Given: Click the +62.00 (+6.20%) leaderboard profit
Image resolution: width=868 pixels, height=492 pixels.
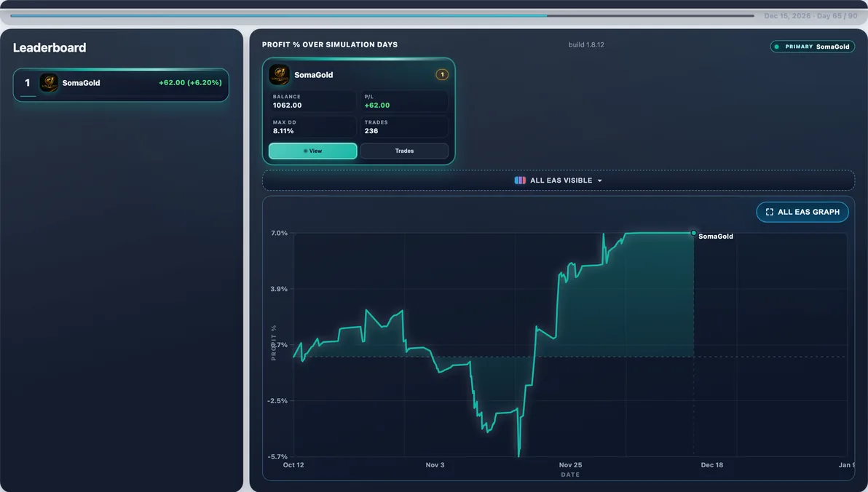Looking at the screenshot, I should [191, 82].
